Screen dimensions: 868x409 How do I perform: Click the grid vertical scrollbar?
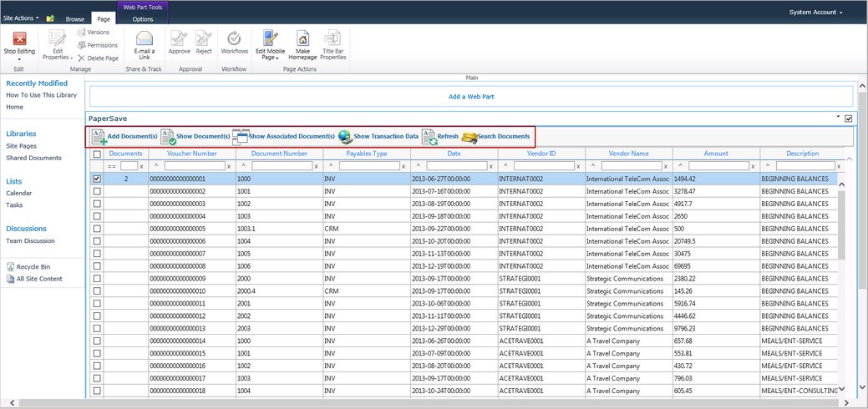pos(842,225)
